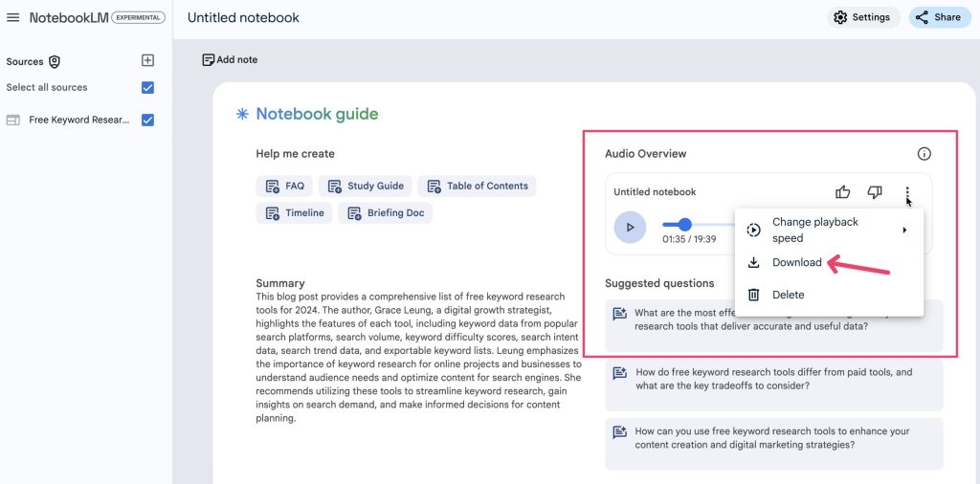Select question about free versus paid tools
The width and height of the screenshot is (980, 484).
tap(773, 379)
